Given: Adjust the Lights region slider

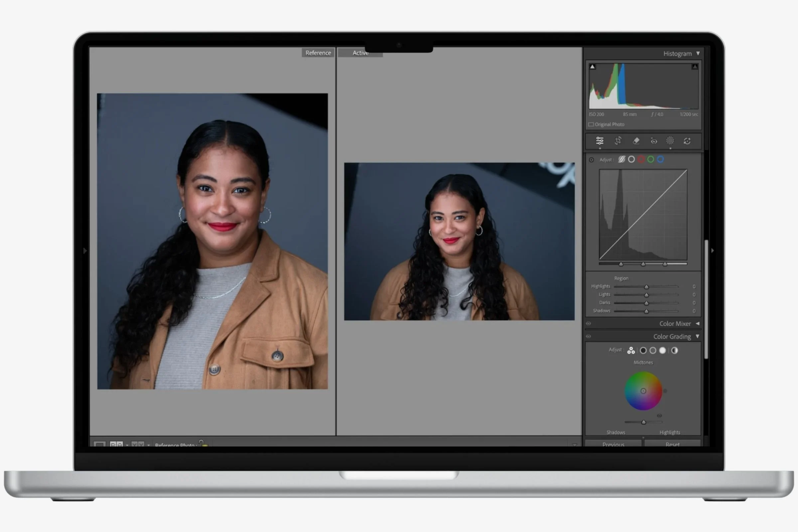Looking at the screenshot, I should [x=646, y=295].
